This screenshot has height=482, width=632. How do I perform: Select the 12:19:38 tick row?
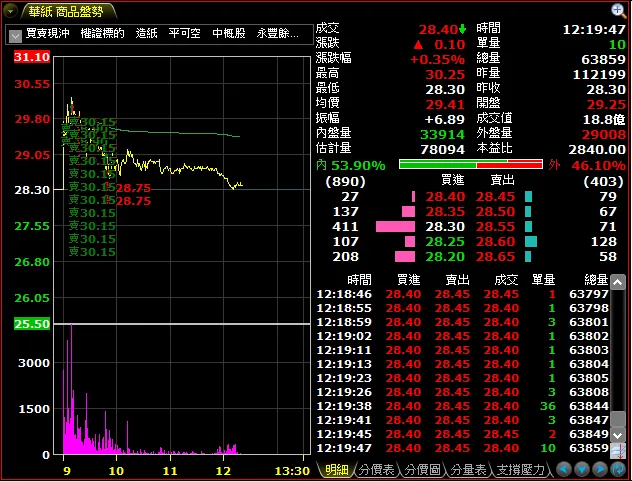click(x=462, y=406)
